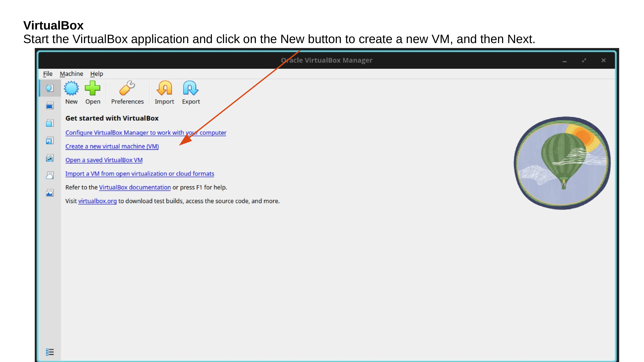Select the Network sidebar icon
This screenshot has width=644, height=362.
[50, 158]
